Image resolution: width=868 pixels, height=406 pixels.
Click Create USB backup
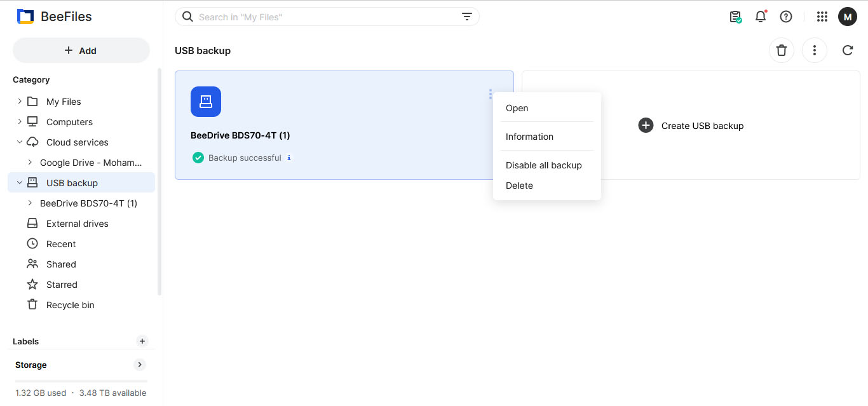click(x=691, y=126)
